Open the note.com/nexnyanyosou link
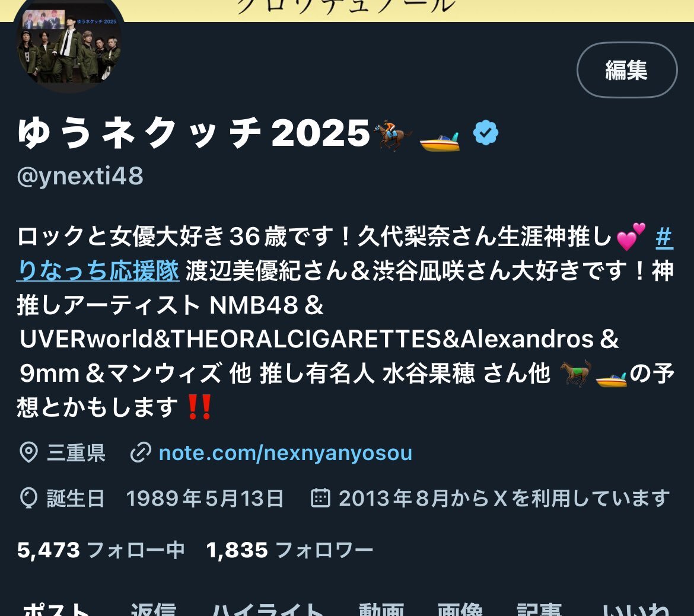 tap(285, 453)
